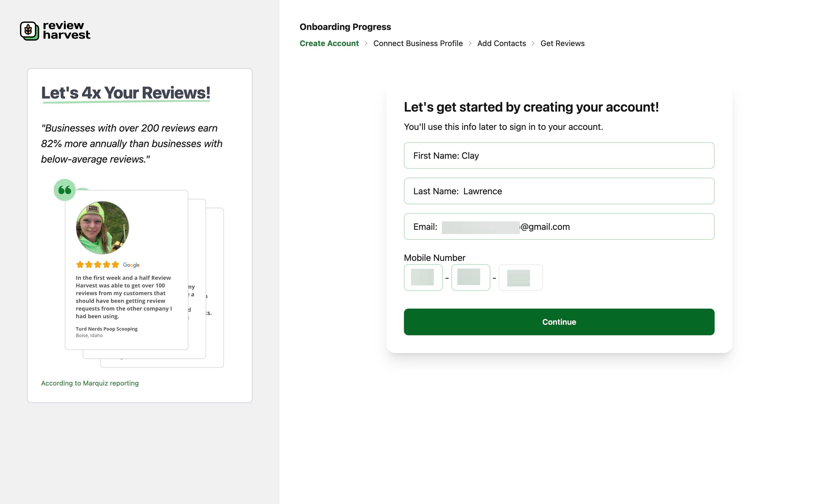Focus the First Name field
839x504 pixels.
[x=559, y=155]
